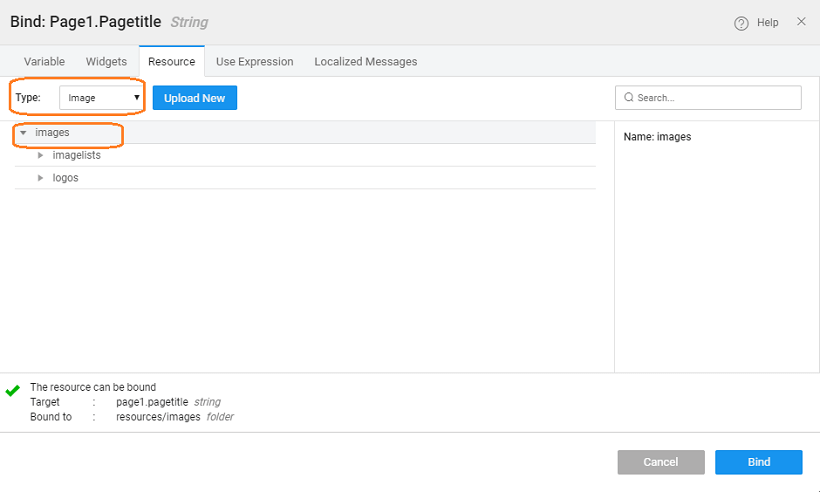Click the blue Bind button
Image resolution: width=820 pixels, height=492 pixels.
pyautogui.click(x=758, y=462)
